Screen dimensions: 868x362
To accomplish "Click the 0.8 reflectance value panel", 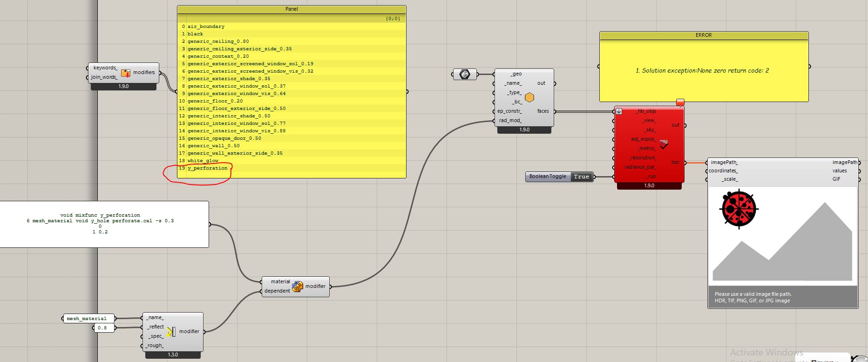I will coord(102,328).
